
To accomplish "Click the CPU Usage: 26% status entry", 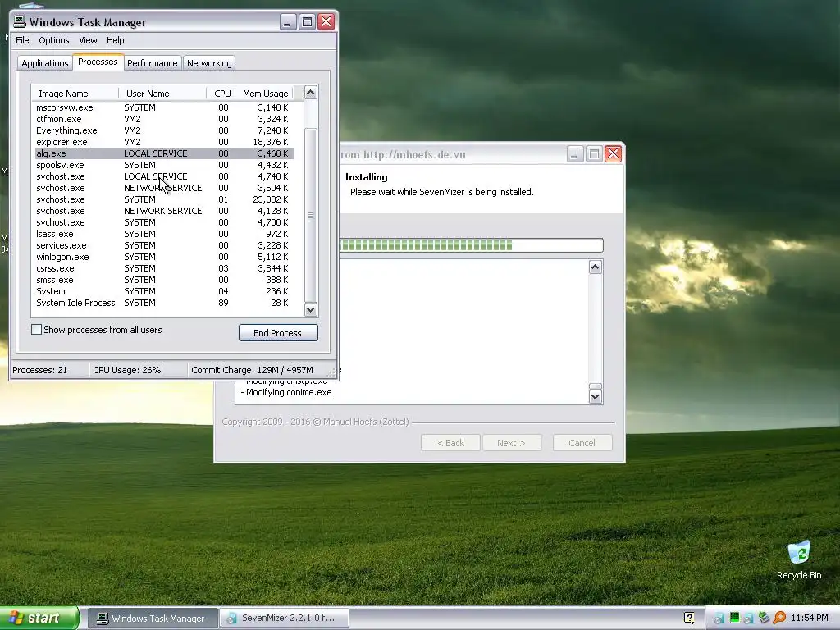I will [127, 370].
